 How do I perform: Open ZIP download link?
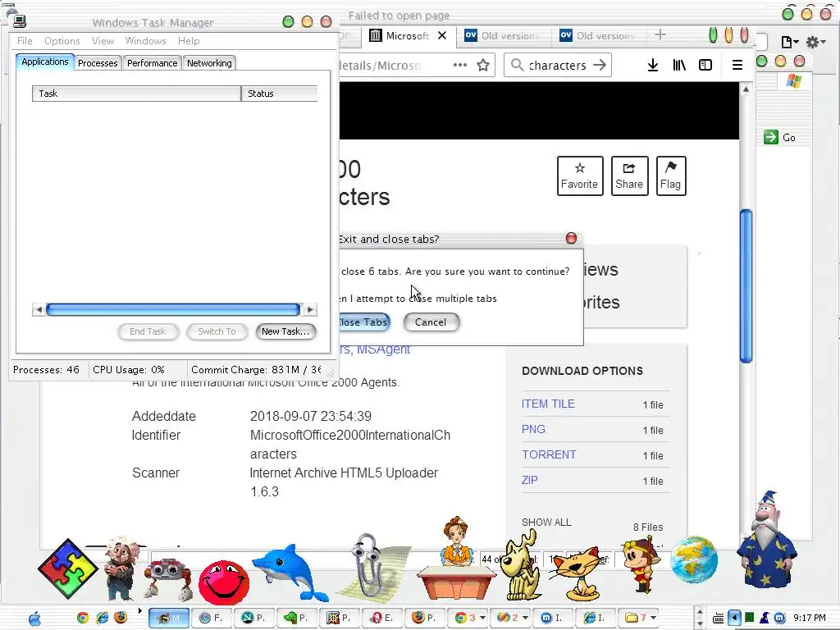coord(530,480)
